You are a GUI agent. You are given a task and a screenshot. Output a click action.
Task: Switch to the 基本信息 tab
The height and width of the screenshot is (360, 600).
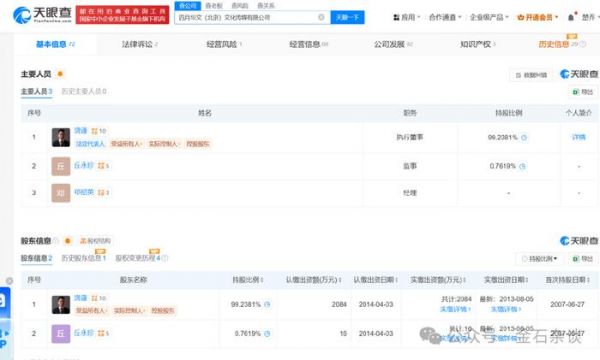click(x=55, y=44)
